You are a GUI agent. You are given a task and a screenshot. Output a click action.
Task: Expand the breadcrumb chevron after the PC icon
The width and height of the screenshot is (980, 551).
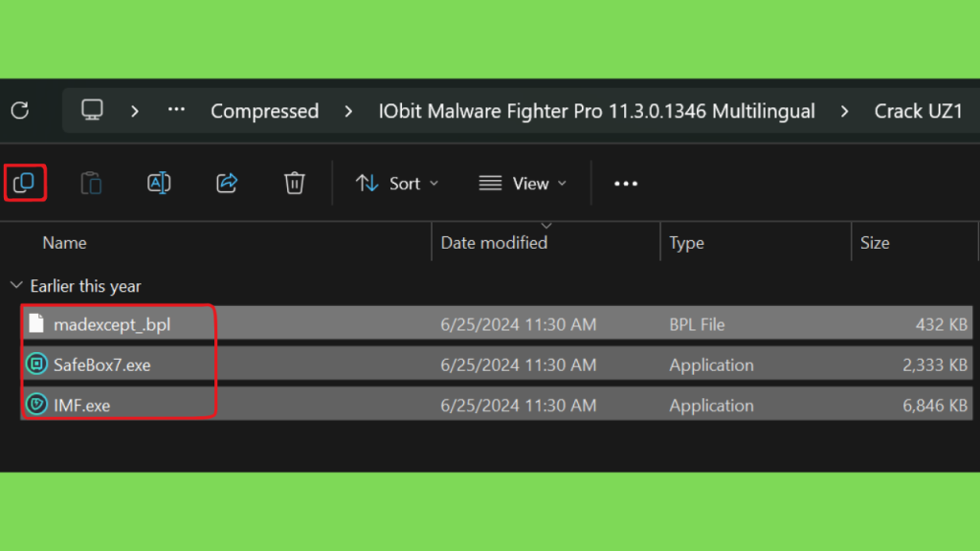pos(134,111)
